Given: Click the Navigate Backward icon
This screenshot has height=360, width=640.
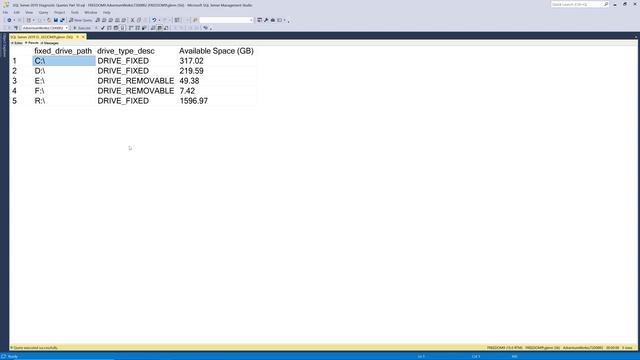Looking at the screenshot, I should click(9, 20).
